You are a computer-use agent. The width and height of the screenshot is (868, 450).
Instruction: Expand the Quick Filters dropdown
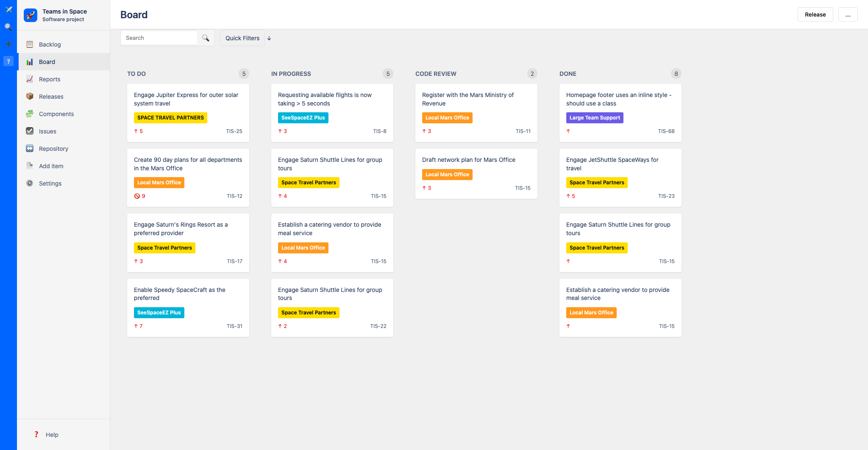click(x=242, y=38)
